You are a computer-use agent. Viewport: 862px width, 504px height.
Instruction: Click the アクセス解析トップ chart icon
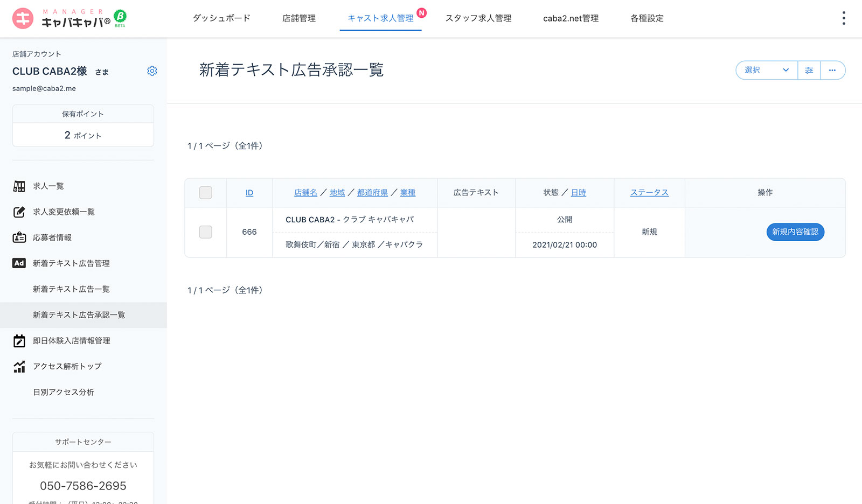19,367
